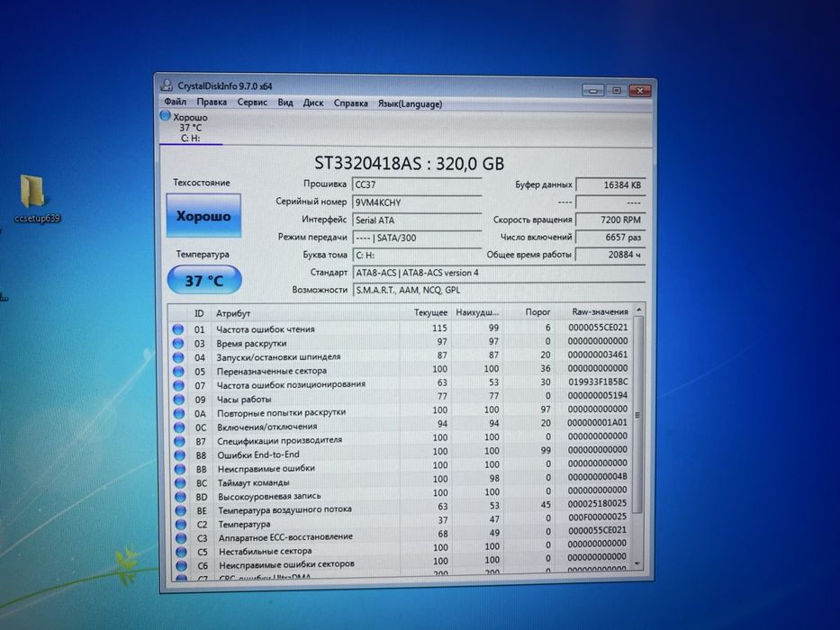Viewport: 840px width, 630px height.
Task: Open the Правка menu
Action: (x=211, y=102)
